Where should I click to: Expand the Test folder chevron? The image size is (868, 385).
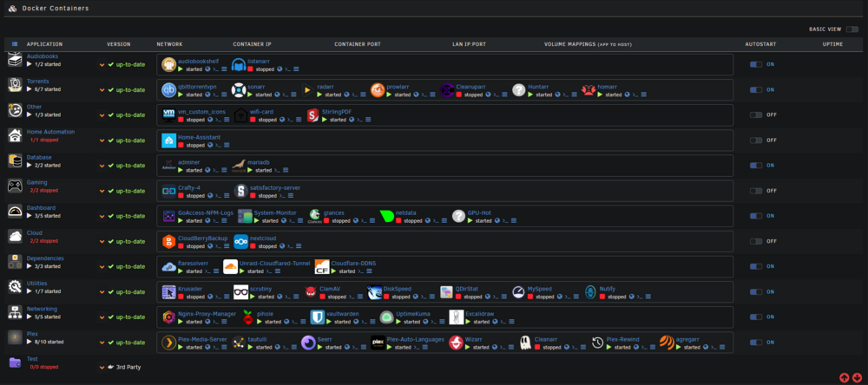(102, 367)
